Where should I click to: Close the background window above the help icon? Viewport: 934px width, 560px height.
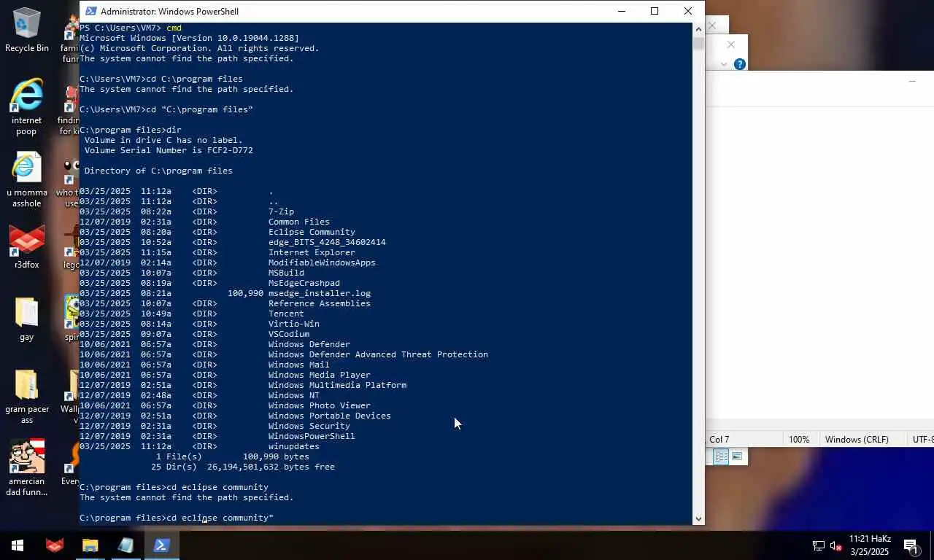coord(731,44)
